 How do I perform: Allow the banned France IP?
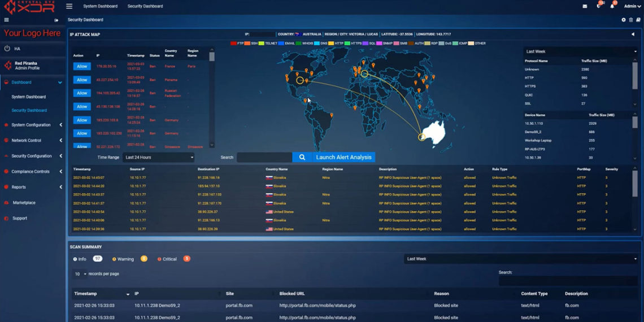(82, 66)
